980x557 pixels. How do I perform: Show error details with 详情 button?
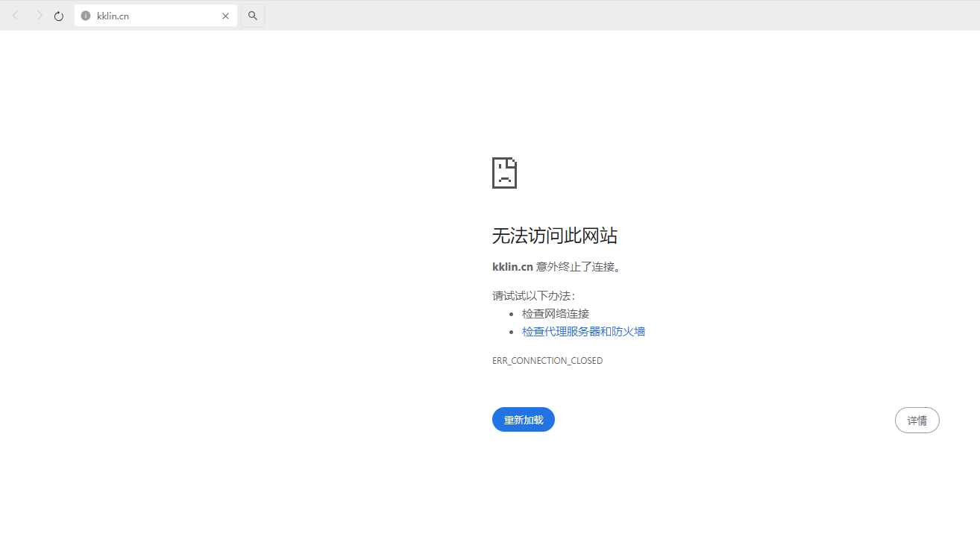[917, 421]
